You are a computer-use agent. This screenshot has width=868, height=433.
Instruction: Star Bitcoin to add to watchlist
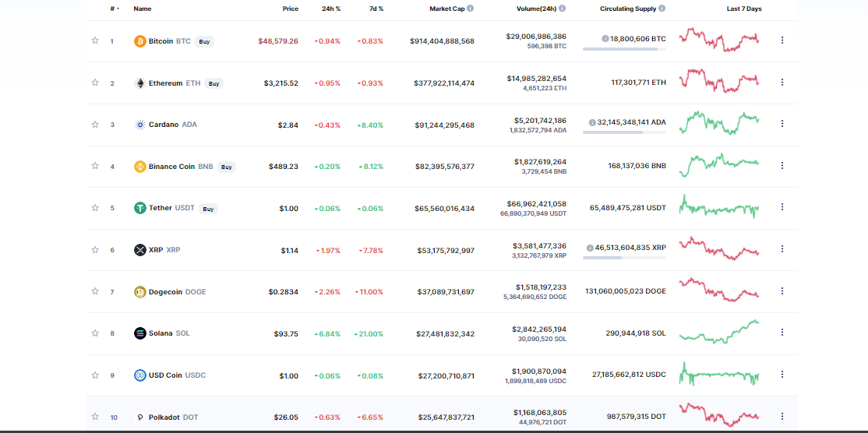(x=95, y=40)
